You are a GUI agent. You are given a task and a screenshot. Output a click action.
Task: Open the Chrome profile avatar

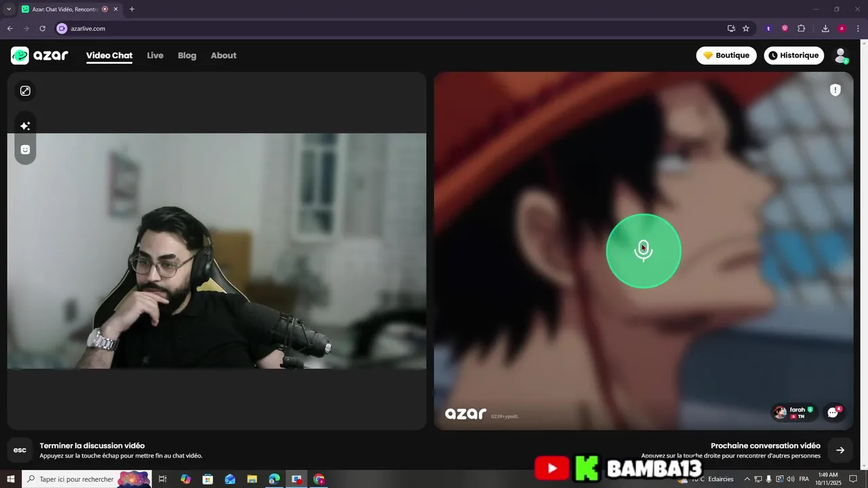click(842, 28)
